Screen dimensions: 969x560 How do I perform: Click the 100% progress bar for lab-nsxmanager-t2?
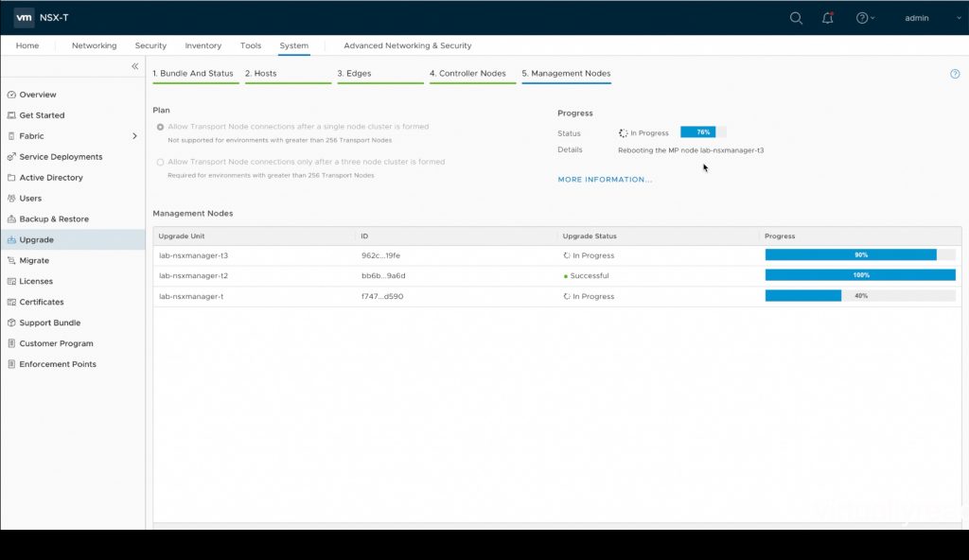[860, 275]
